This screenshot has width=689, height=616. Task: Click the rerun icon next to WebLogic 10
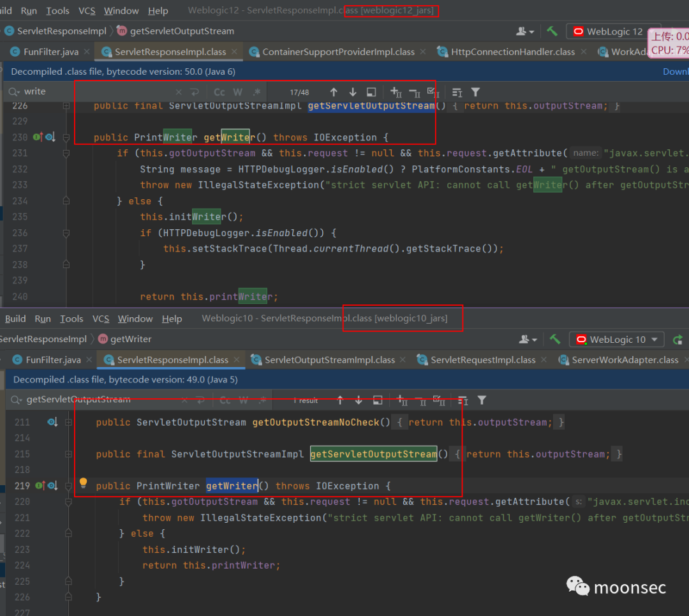678,340
